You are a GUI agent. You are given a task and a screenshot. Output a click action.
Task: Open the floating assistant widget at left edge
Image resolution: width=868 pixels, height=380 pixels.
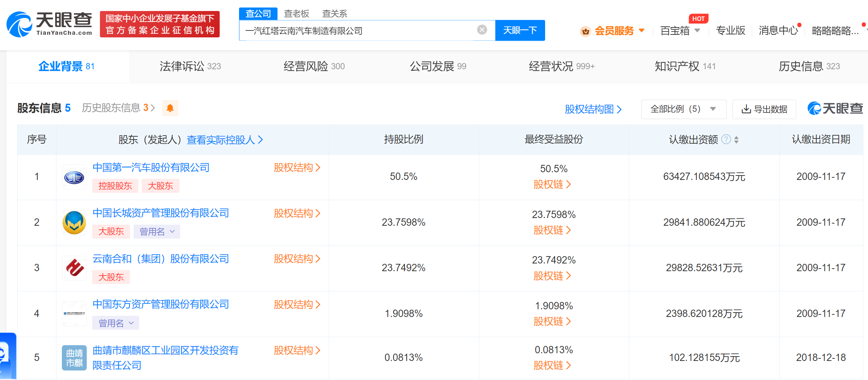pyautogui.click(x=7, y=356)
